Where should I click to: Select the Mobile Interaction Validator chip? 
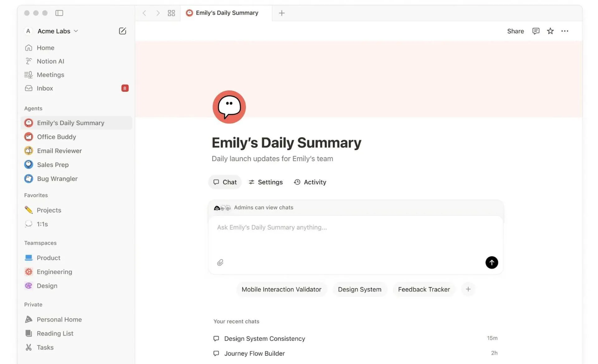281,289
